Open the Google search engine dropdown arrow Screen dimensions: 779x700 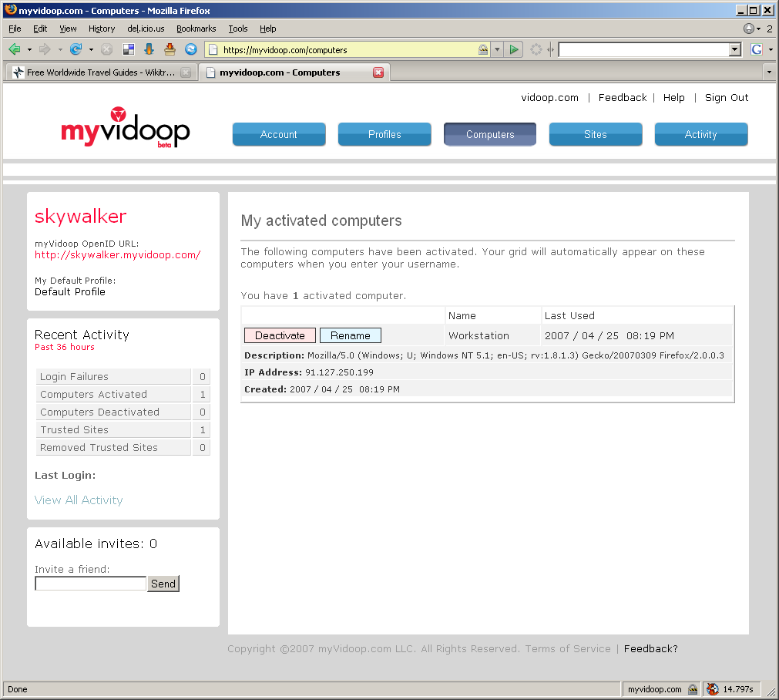[x=771, y=49]
